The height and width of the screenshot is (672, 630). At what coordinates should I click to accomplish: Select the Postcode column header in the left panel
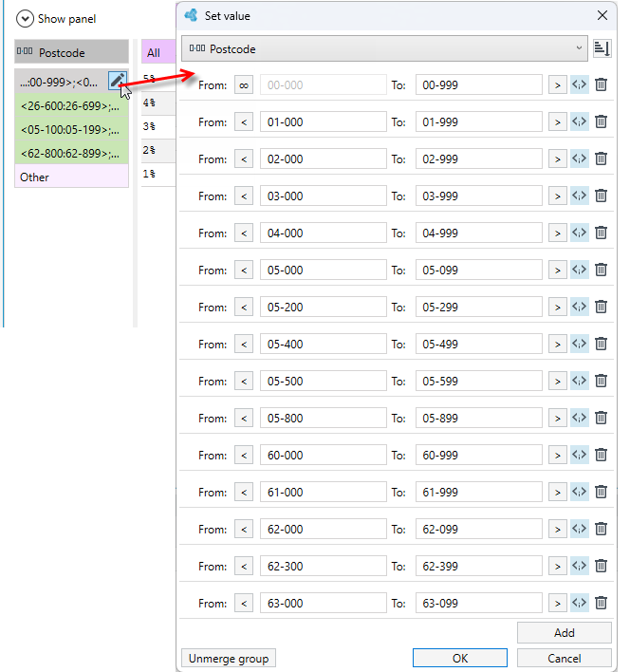(x=71, y=52)
